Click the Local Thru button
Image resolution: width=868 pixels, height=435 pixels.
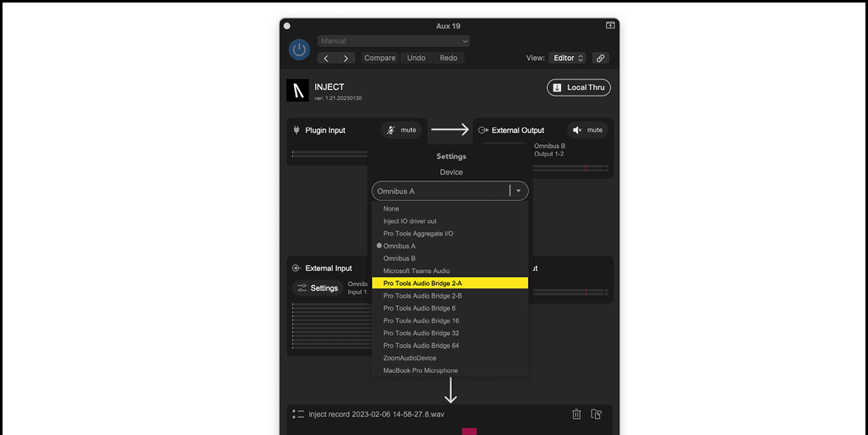coord(578,88)
